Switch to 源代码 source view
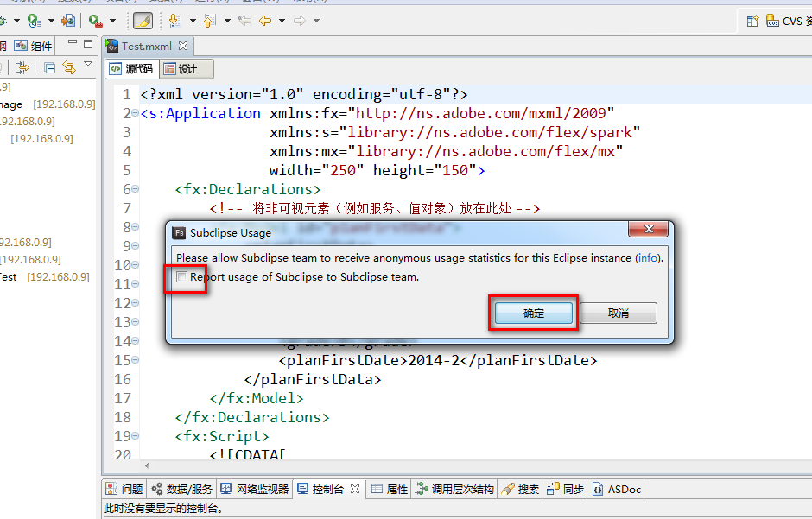 point(132,69)
